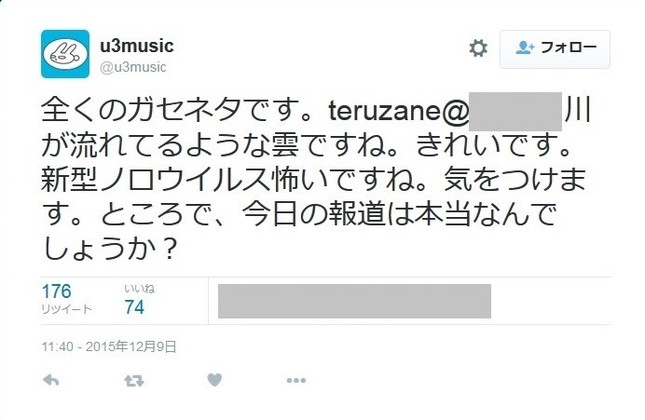
Task: Open the gear settings dropdown
Action: point(478,48)
